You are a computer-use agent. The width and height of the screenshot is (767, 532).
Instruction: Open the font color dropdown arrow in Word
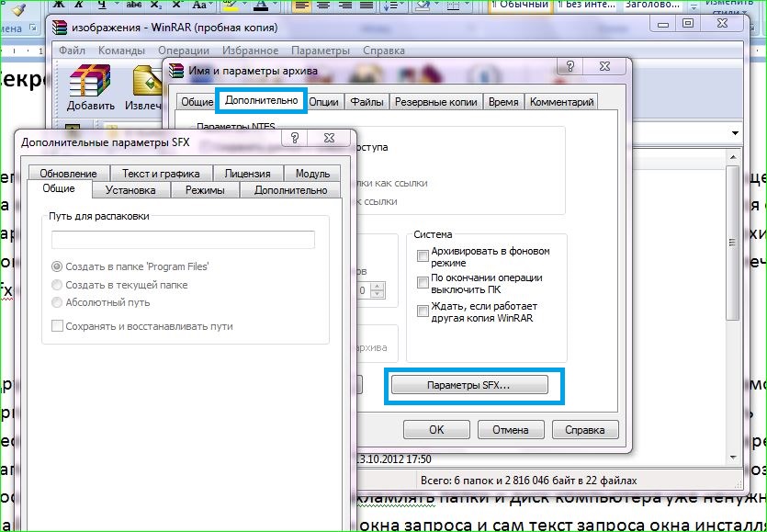click(x=274, y=5)
